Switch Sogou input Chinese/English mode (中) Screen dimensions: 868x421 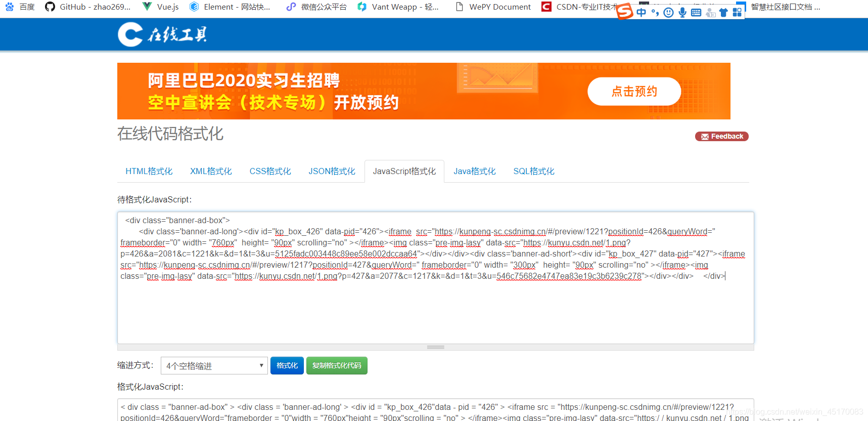pos(641,12)
